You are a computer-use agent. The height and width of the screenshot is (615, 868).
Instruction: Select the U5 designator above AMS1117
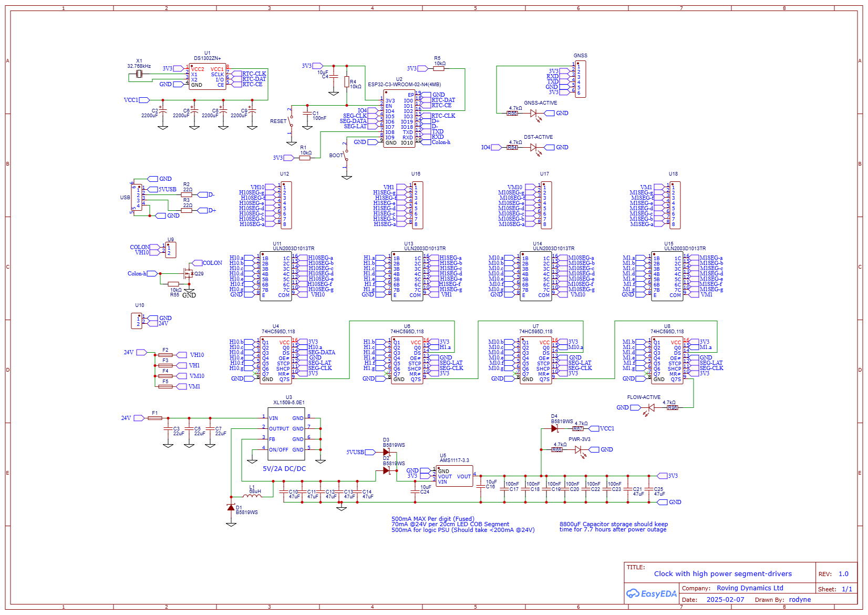[x=443, y=456]
